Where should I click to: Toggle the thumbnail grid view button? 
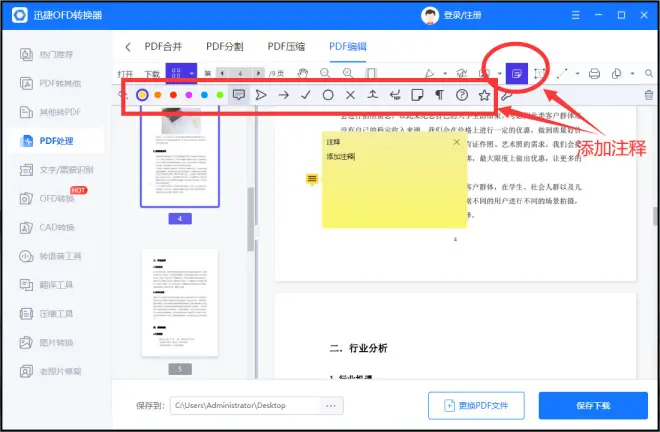click(x=176, y=73)
